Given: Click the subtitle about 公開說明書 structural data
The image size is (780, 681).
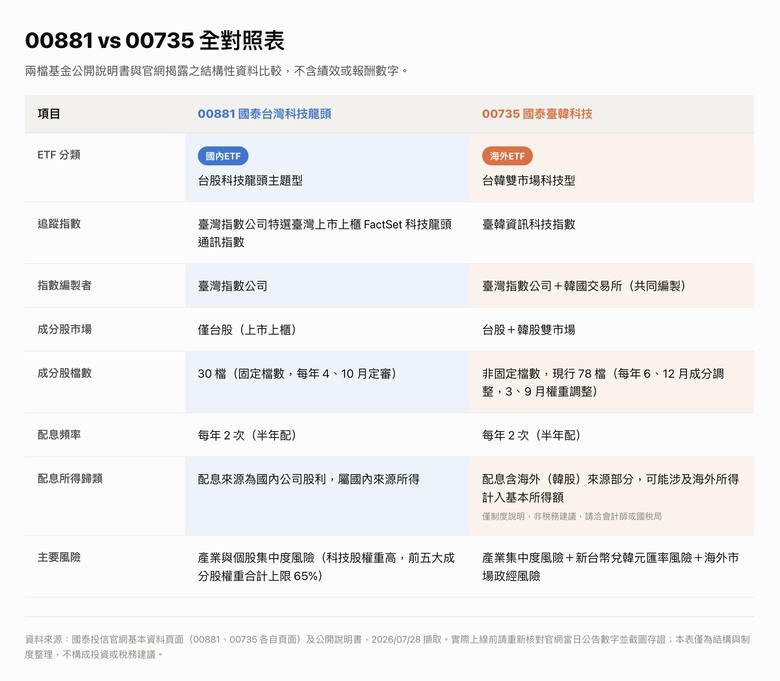Looking at the screenshot, I should tap(217, 71).
